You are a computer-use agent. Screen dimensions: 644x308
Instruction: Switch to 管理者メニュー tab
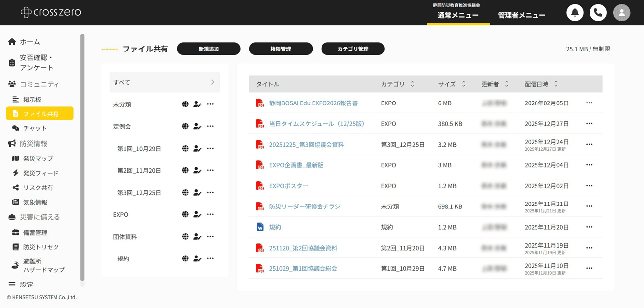[522, 15]
